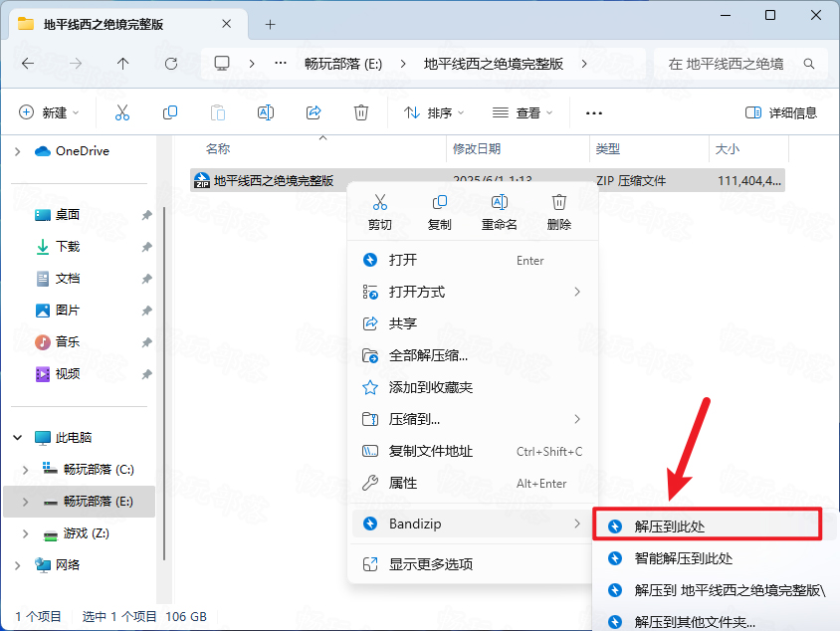The width and height of the screenshot is (840, 631).
Task: Click the Rename icon in the toolbar
Action: coord(266,112)
